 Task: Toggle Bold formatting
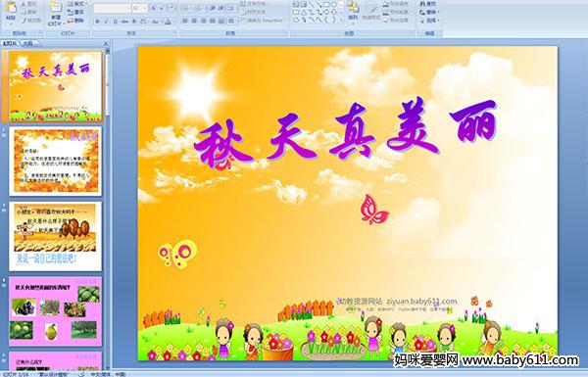[x=97, y=22]
